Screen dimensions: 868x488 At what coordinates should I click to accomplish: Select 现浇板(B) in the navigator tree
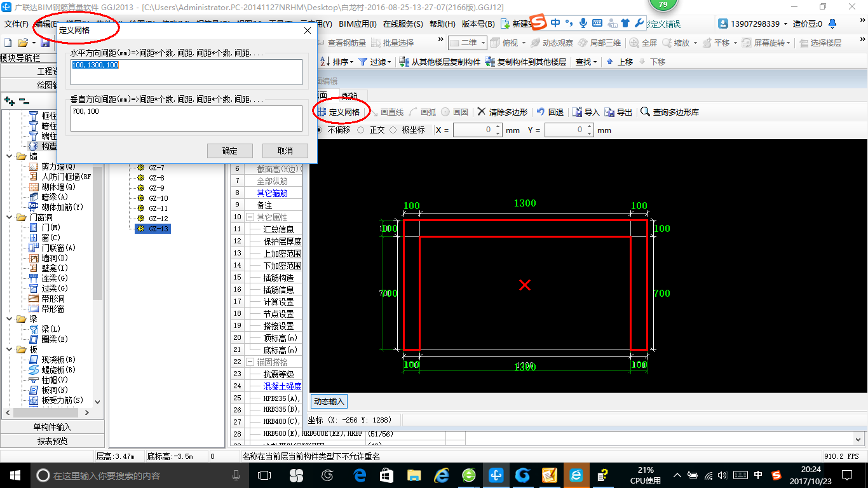58,360
